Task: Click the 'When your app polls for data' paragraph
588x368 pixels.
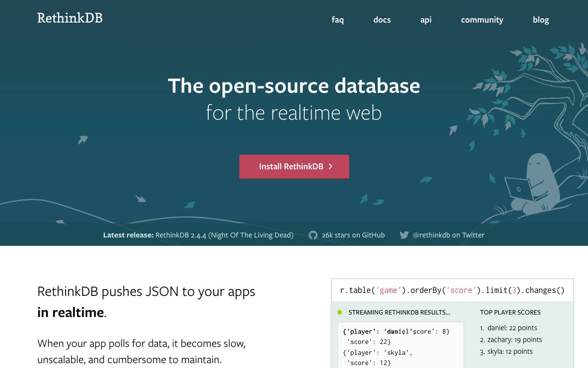Action: (x=141, y=351)
